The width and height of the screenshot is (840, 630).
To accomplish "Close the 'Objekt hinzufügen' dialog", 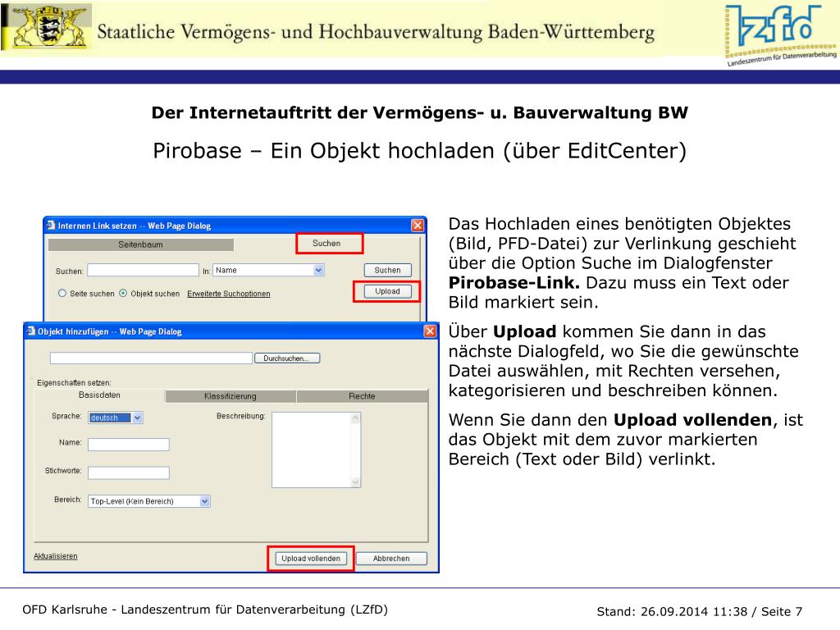I will (x=430, y=331).
